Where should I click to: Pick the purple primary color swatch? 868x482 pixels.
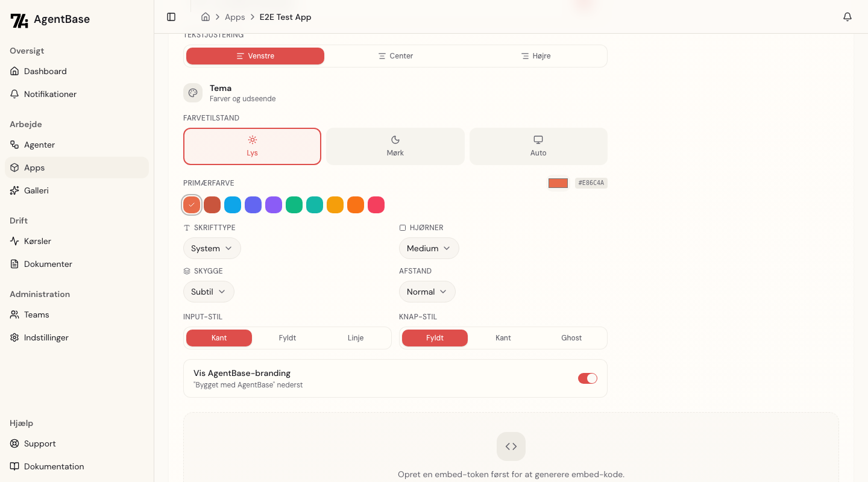[274, 205]
